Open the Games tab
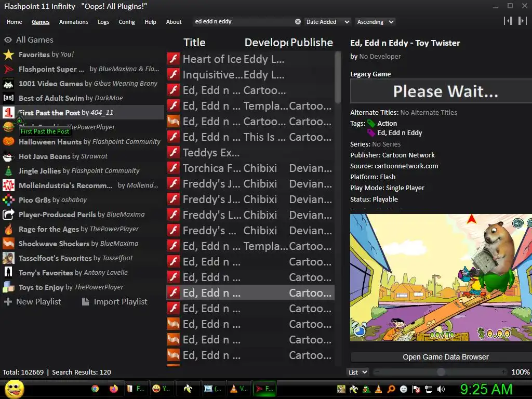532x399 pixels. pos(41,22)
